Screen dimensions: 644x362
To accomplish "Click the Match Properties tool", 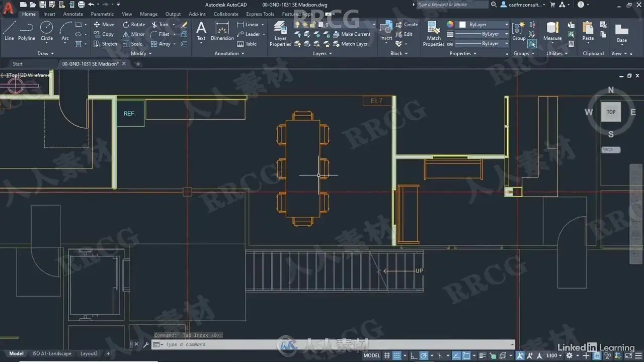I will click(434, 34).
